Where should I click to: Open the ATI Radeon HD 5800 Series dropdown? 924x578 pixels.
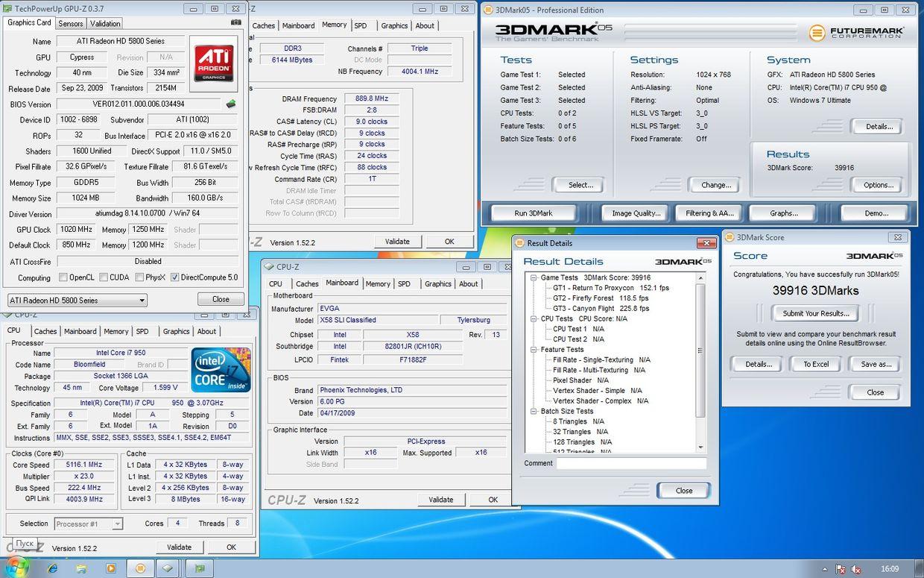[77, 301]
